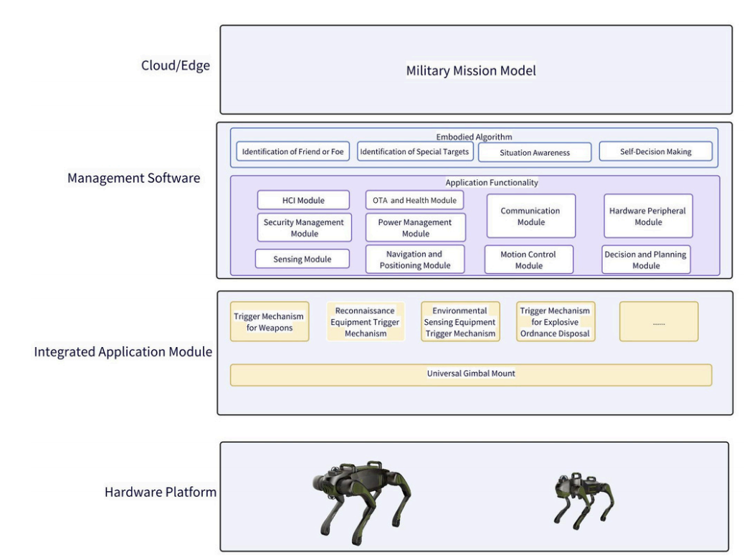Click the Universal Gimbal Mount bar
This screenshot has height=560, width=744.
coord(471,374)
